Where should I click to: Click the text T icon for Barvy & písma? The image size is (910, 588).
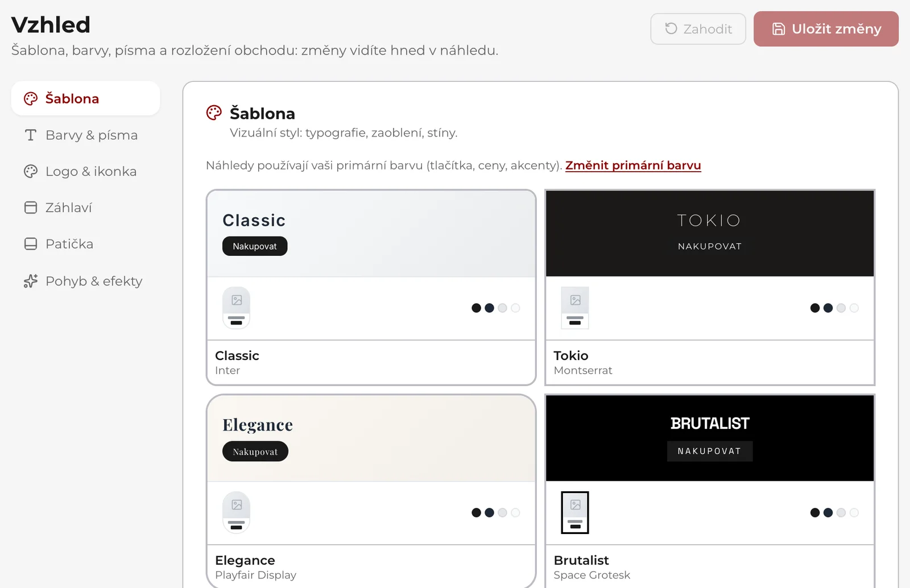click(x=31, y=135)
